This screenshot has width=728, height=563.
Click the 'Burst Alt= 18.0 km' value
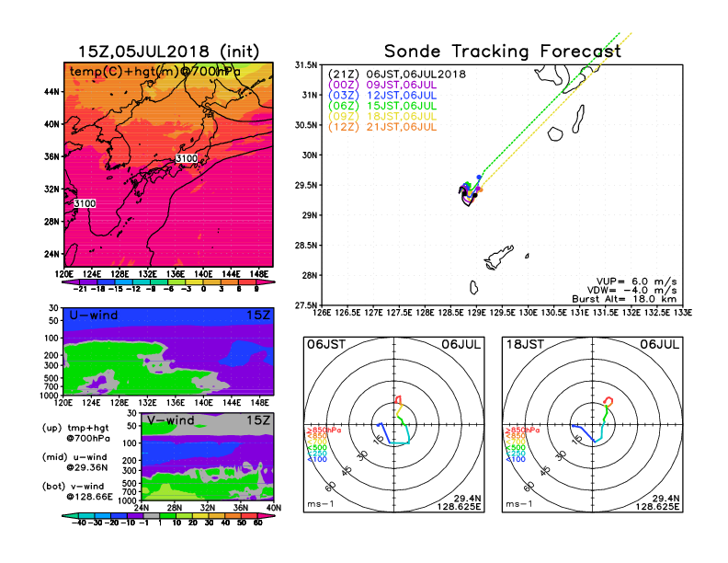click(624, 299)
